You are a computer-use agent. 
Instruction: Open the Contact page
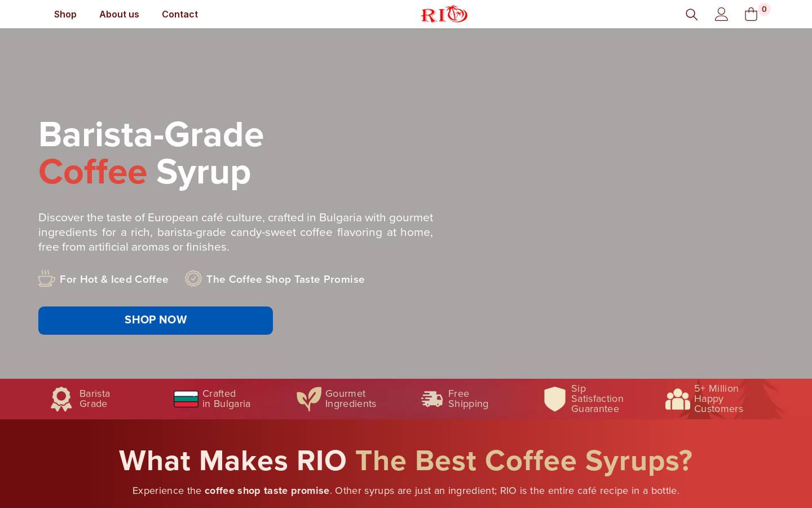coord(180,14)
